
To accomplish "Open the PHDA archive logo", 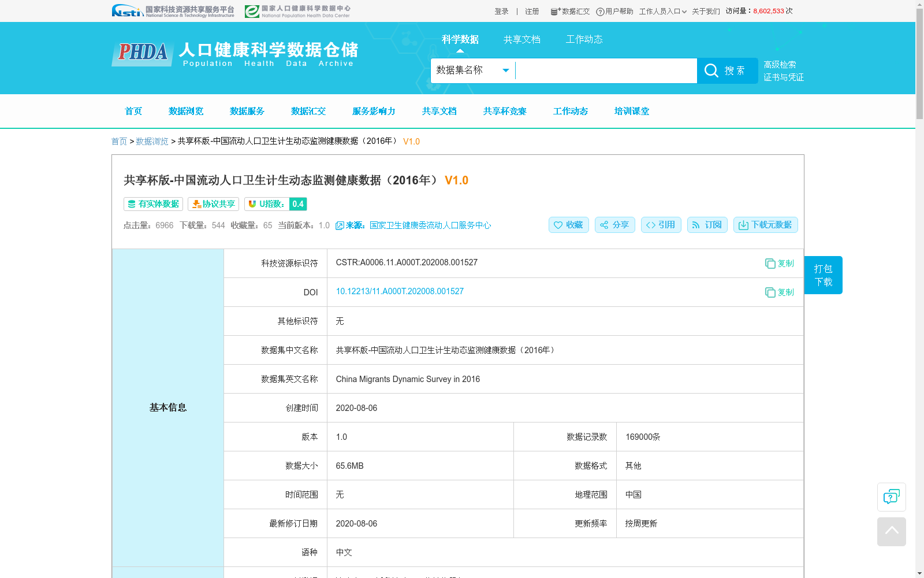I will 235,54.
